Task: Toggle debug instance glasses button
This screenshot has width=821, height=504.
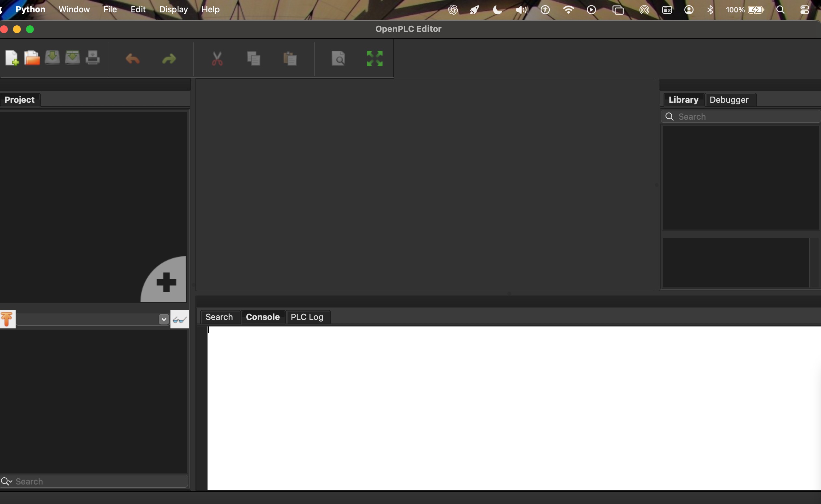Action: (x=180, y=319)
